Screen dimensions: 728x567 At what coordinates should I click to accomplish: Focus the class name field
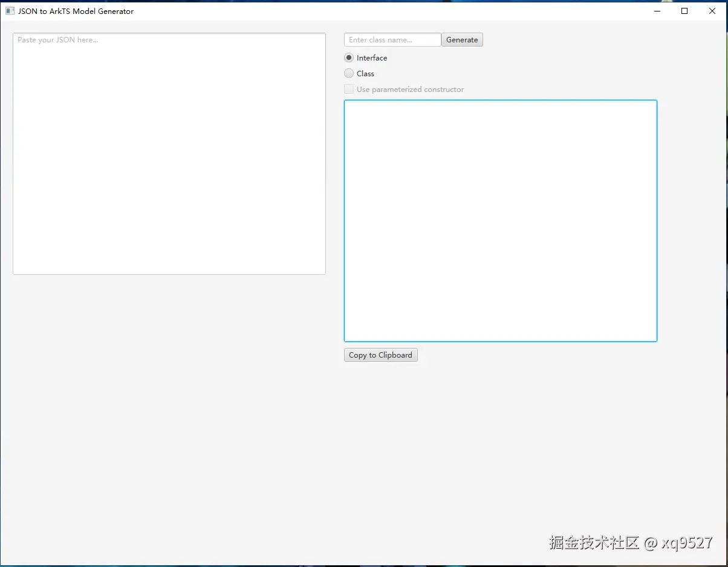(x=392, y=40)
